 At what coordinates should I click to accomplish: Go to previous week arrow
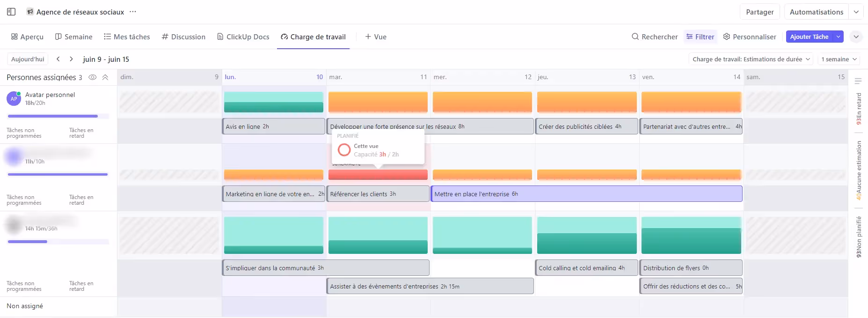58,59
